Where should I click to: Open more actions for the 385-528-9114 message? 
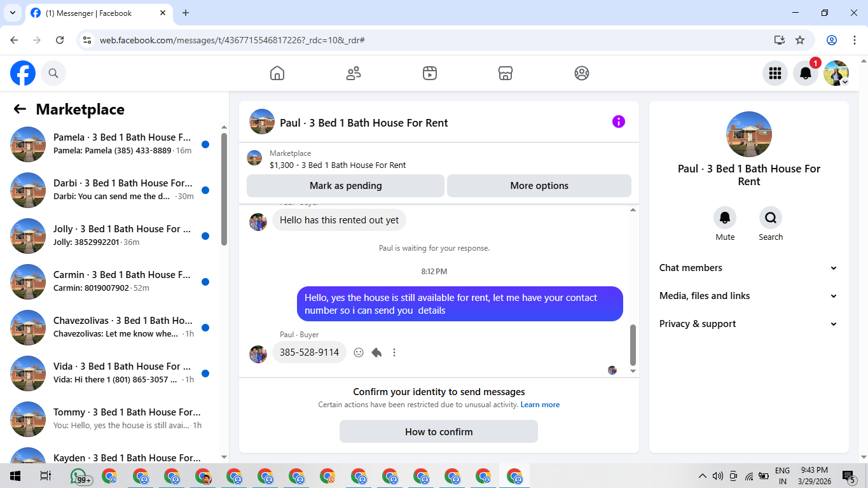pyautogui.click(x=394, y=352)
